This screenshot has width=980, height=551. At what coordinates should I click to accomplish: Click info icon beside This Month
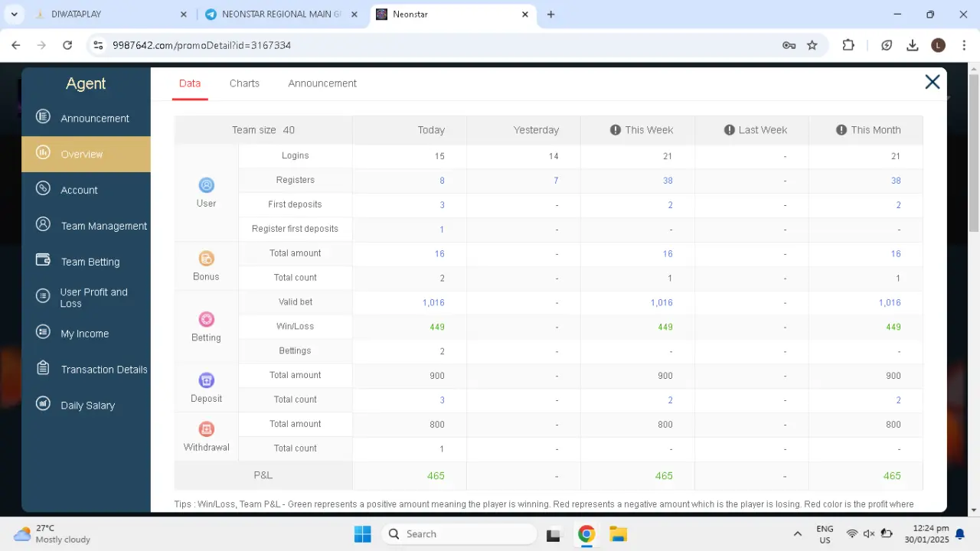[x=841, y=130]
